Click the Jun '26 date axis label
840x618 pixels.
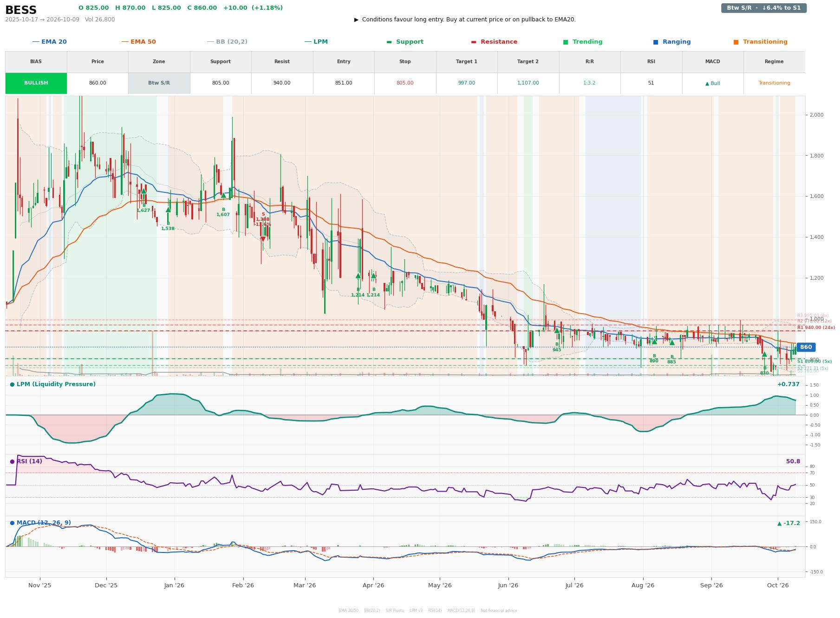(x=508, y=585)
